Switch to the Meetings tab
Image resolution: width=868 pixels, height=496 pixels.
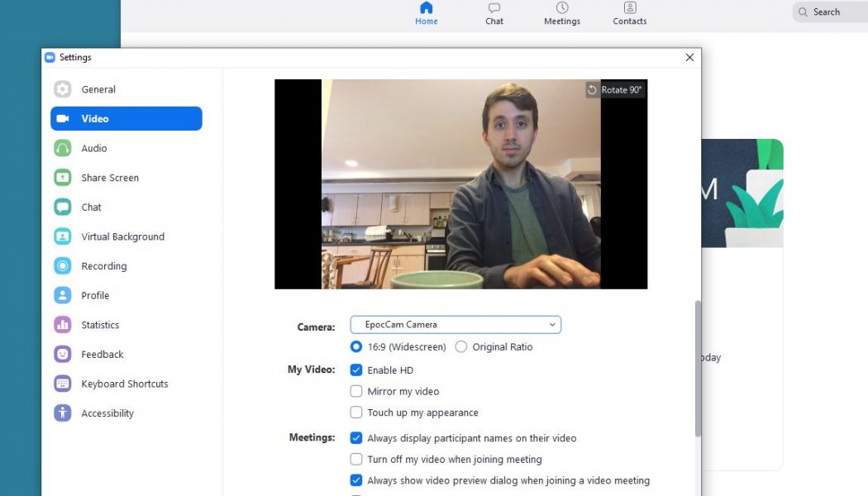pos(562,13)
